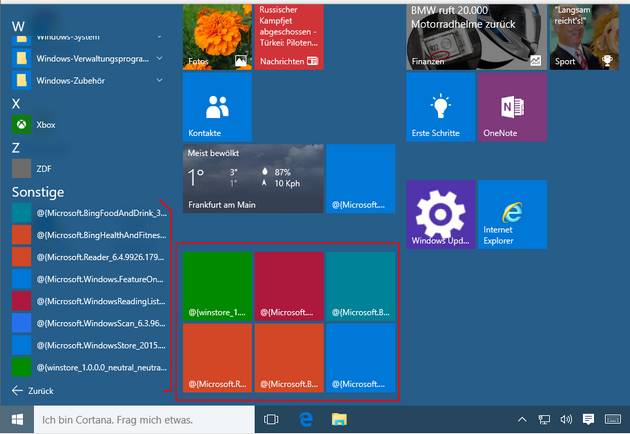Click the orange @{Microsoft.B tile

pyautogui.click(x=289, y=358)
